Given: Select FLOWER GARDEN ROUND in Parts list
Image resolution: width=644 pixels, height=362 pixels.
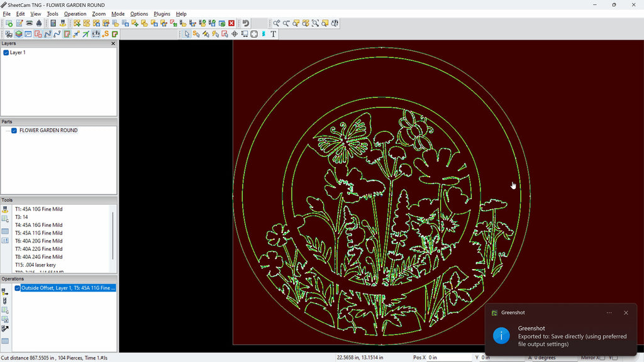Looking at the screenshot, I should 48,131.
